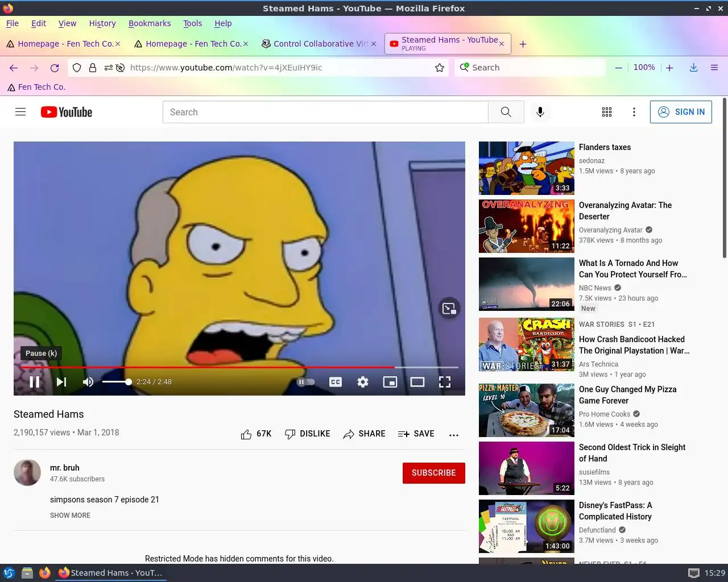
Task: Click the YouTube magnifier search button
Action: [506, 112]
